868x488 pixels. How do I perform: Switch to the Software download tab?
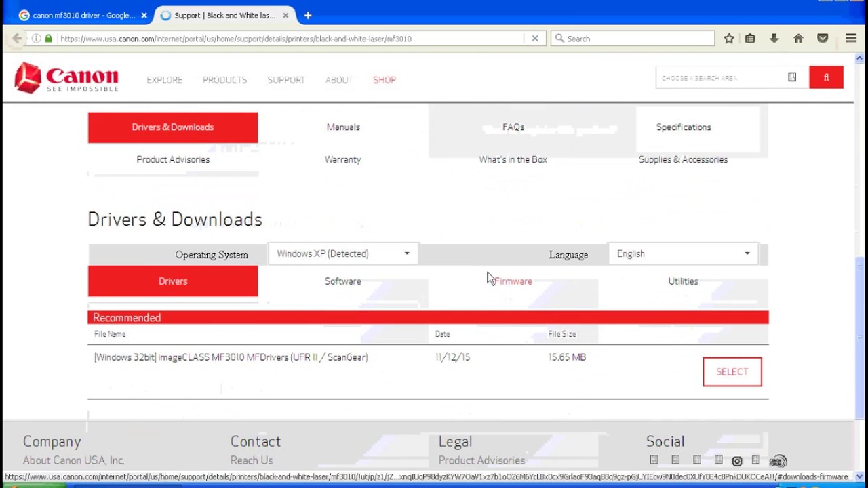(x=343, y=281)
